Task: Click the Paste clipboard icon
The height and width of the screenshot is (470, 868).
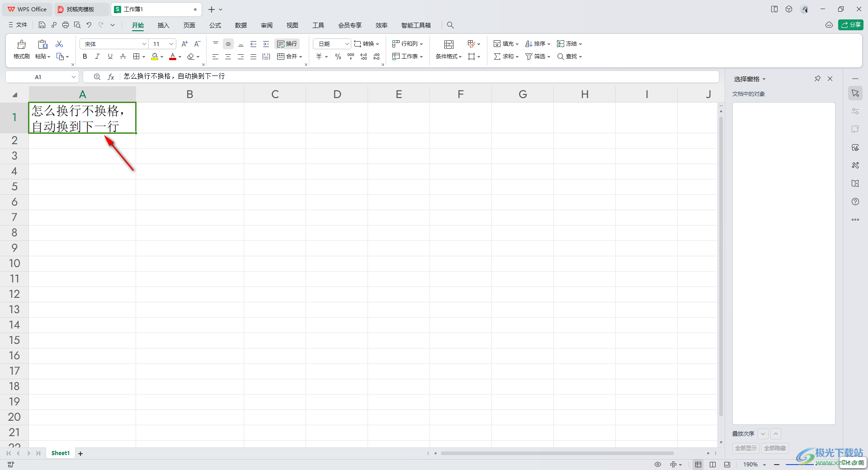Action: [x=42, y=44]
